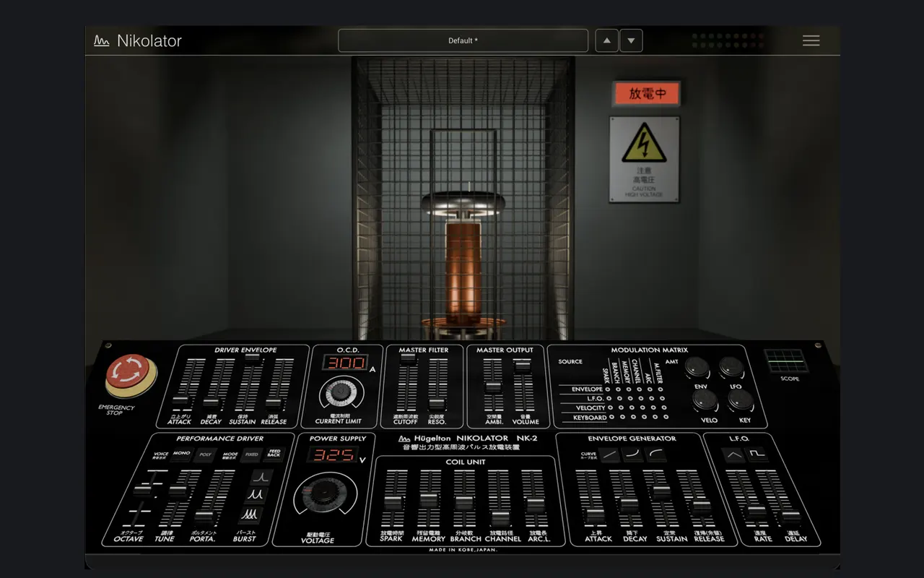
Task: Choose the concave envelope curve shape
Action: pos(634,455)
